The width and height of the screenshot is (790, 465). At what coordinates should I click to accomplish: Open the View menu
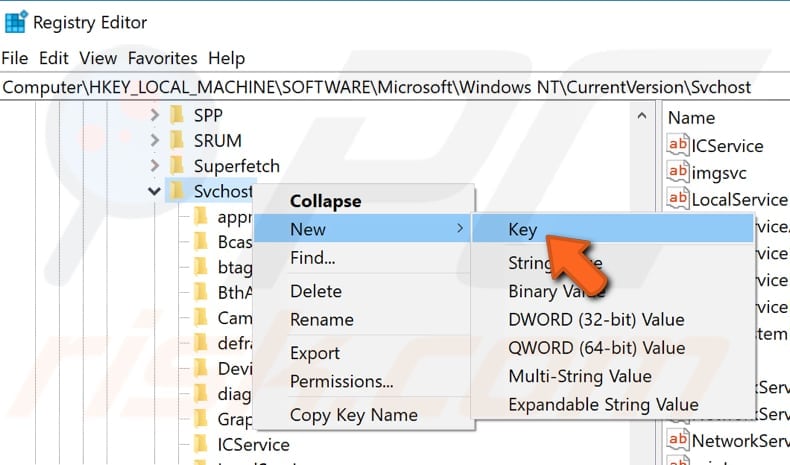[98, 58]
